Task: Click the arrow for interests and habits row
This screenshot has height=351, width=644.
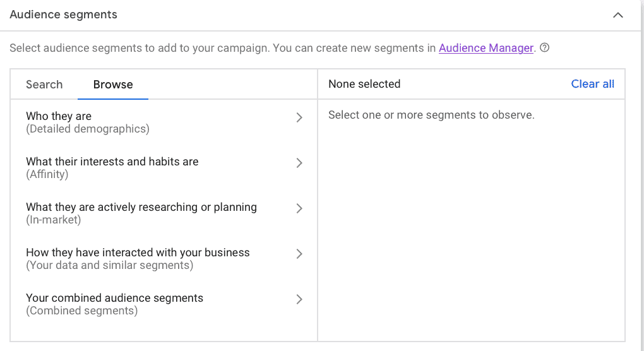Action: click(x=299, y=163)
